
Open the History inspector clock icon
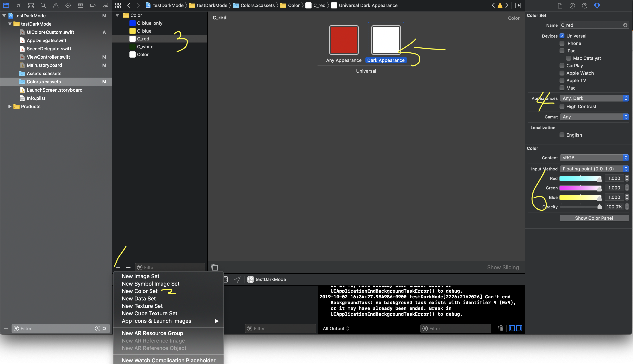click(x=572, y=6)
